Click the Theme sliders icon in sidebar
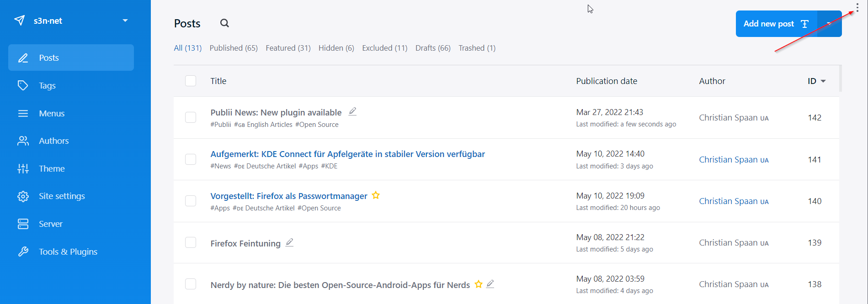Viewport: 868px width, 304px height. coord(23,168)
